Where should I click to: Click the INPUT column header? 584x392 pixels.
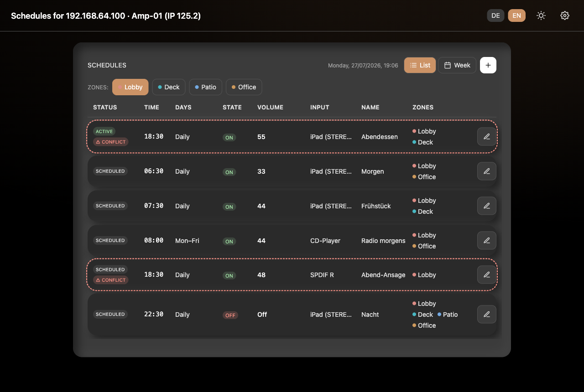pyautogui.click(x=320, y=108)
